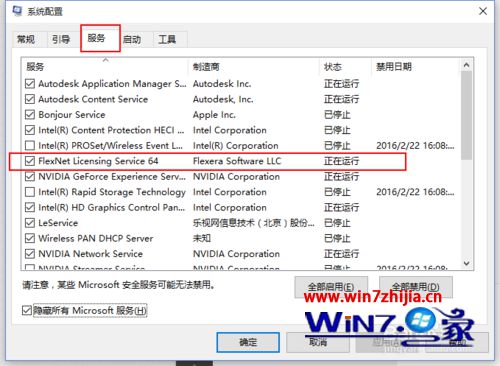
Task: Click 正在运行 status of FlexNet Licensing Service
Action: click(x=341, y=161)
